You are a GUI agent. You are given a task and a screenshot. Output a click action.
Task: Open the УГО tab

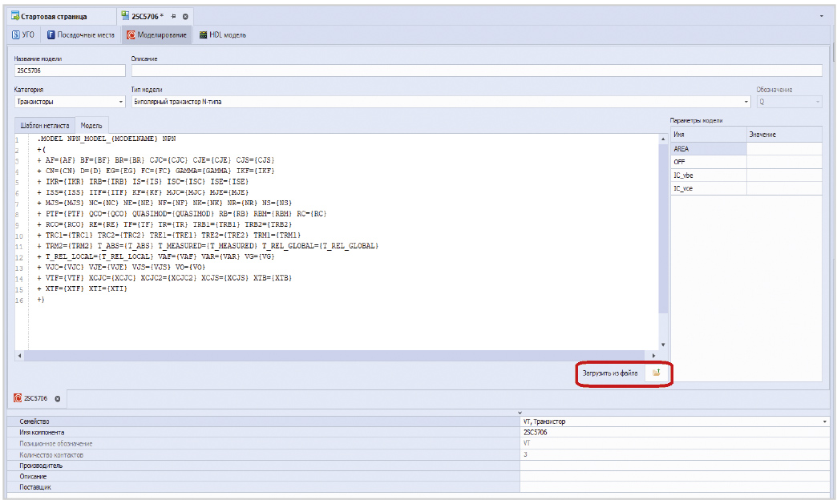pos(23,34)
